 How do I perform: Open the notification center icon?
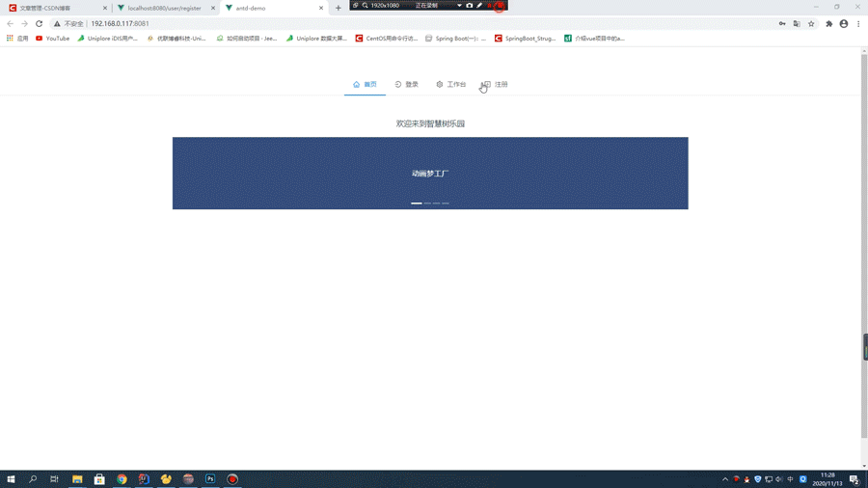point(854,479)
